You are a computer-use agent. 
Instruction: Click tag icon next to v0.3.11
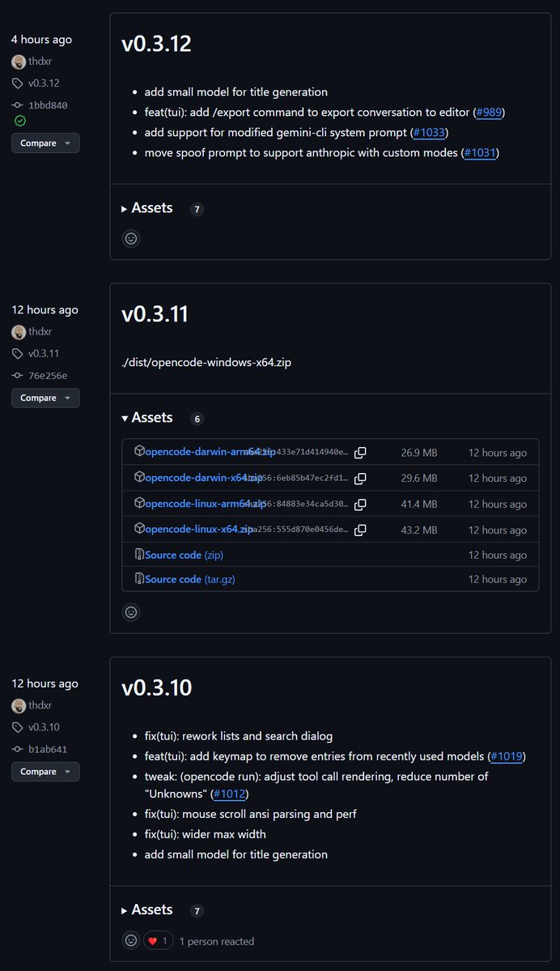17,354
